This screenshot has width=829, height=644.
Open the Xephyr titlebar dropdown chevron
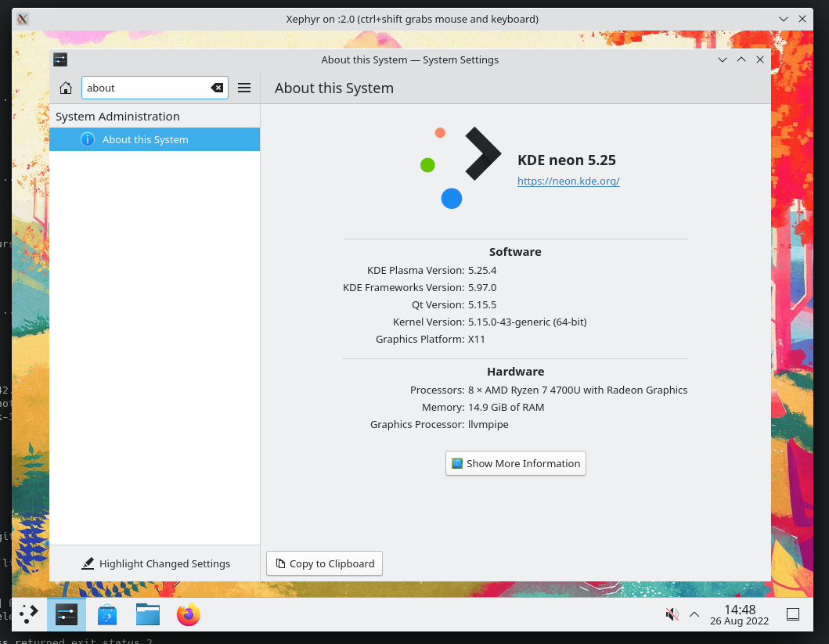783,19
